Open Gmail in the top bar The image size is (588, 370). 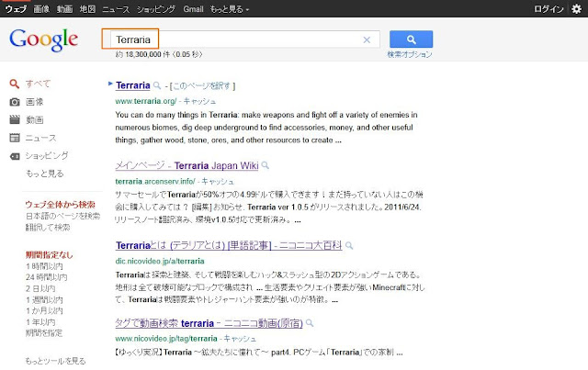click(x=193, y=9)
